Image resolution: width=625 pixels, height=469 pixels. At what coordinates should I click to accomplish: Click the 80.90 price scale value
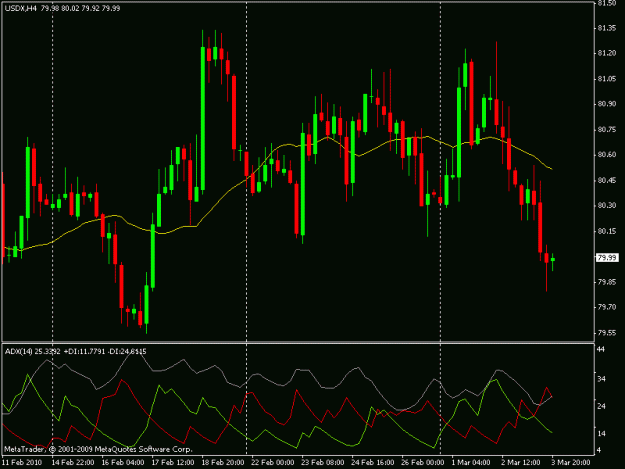click(x=607, y=104)
